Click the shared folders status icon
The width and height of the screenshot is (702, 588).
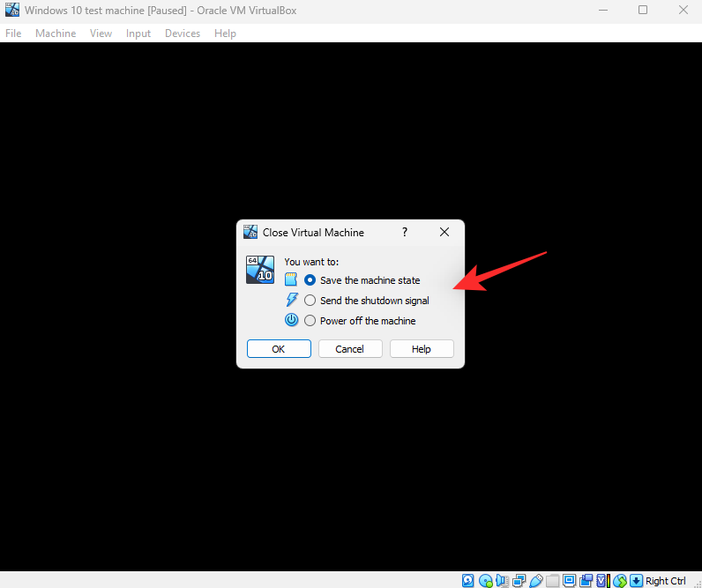tap(552, 580)
